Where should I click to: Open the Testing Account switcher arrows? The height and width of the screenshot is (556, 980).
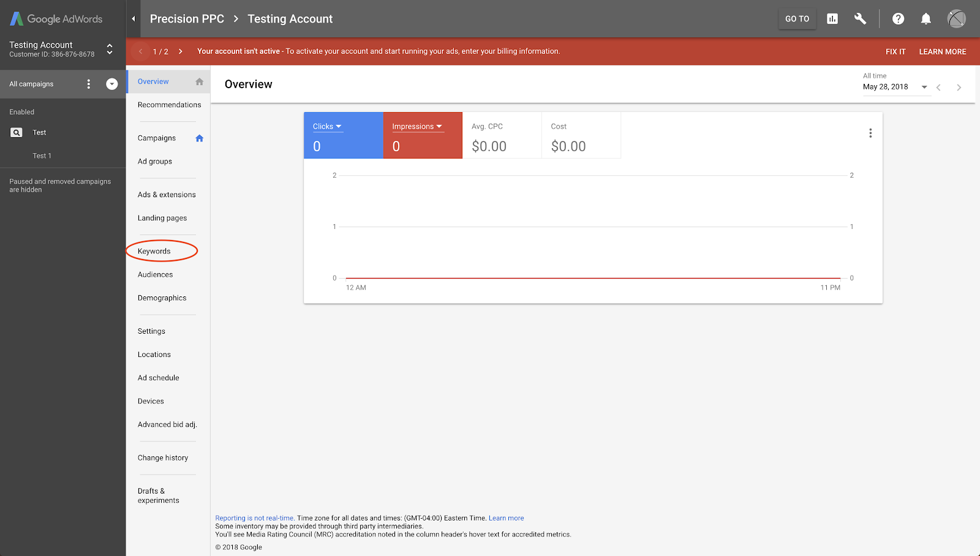[110, 49]
